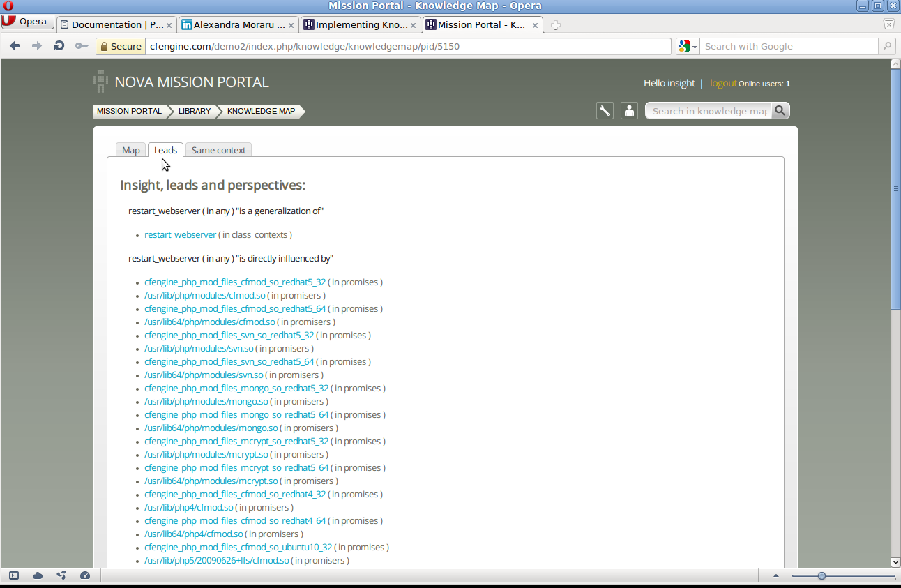
Task: Open cfengine_php_mod_files_cfmod_so_redhat4_64 link
Action: [235, 520]
